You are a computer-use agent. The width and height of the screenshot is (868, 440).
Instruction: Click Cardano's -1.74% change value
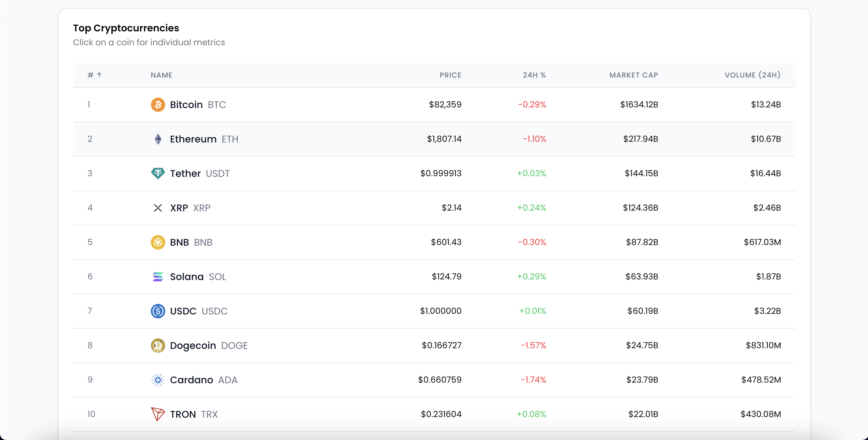pyautogui.click(x=534, y=380)
